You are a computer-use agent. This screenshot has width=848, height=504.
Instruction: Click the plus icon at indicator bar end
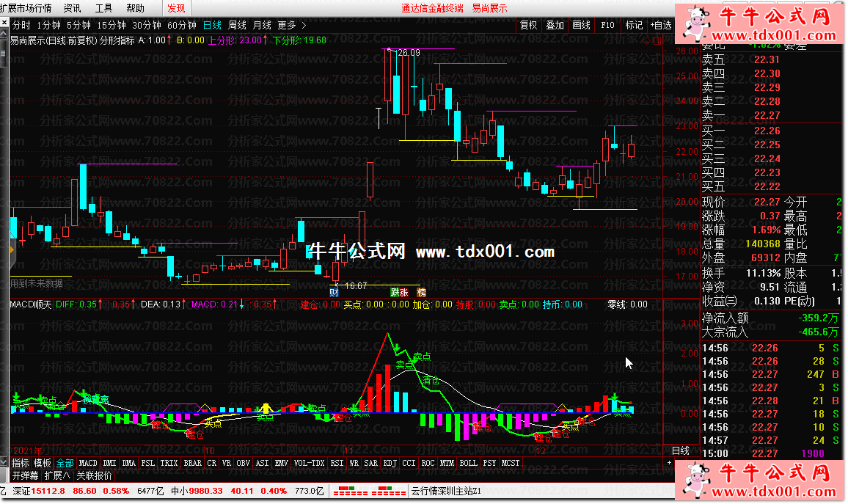point(668,463)
